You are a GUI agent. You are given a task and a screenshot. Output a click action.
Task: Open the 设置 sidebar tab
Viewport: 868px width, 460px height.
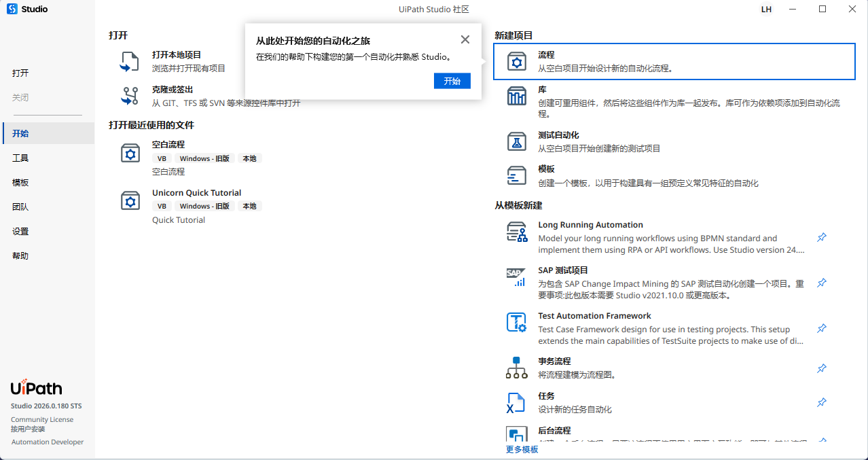pyautogui.click(x=48, y=231)
